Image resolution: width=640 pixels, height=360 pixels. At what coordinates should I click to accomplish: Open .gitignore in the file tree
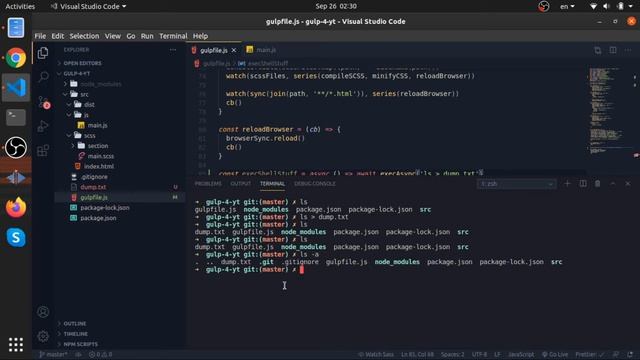tap(94, 177)
